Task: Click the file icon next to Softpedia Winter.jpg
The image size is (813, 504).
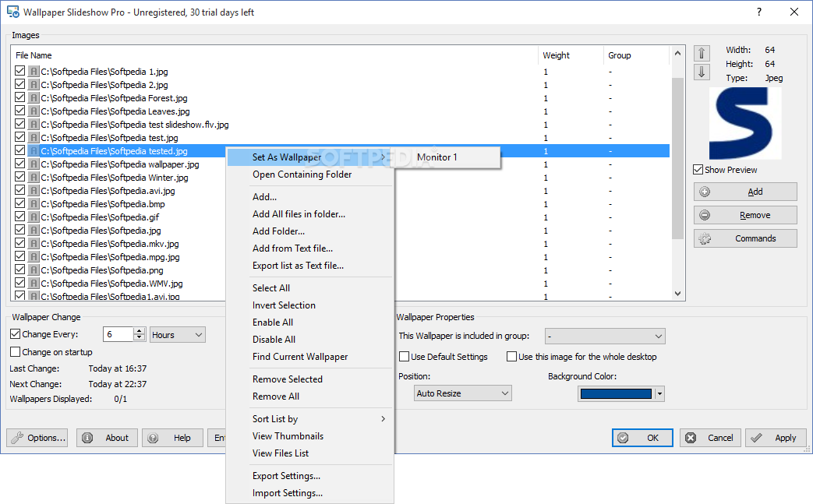Action: [x=34, y=177]
